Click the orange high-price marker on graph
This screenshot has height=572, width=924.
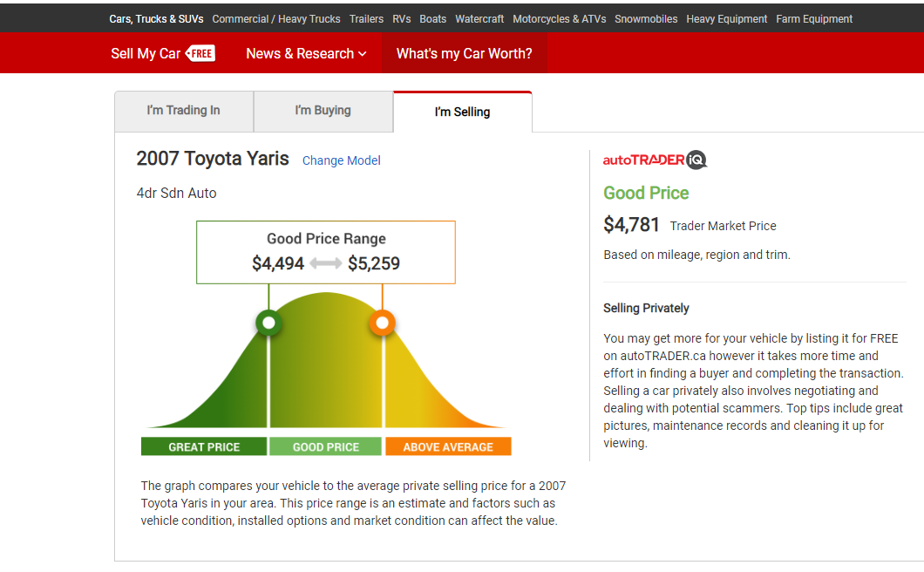tap(383, 323)
